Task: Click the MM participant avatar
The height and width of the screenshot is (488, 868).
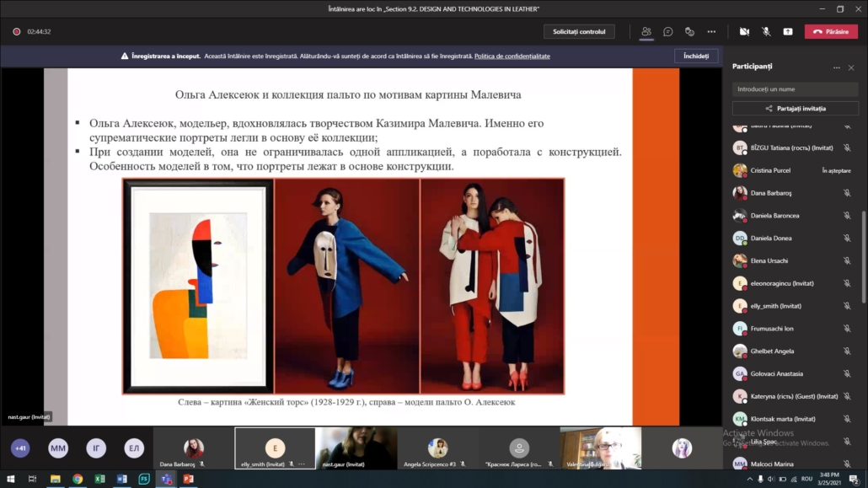Action: [x=58, y=448]
